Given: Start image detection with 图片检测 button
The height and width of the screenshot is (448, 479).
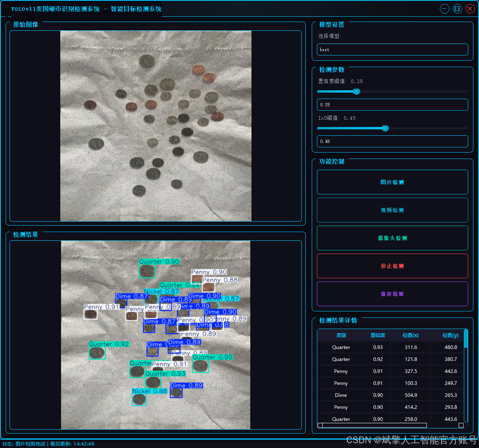Looking at the screenshot, I should click(x=392, y=182).
